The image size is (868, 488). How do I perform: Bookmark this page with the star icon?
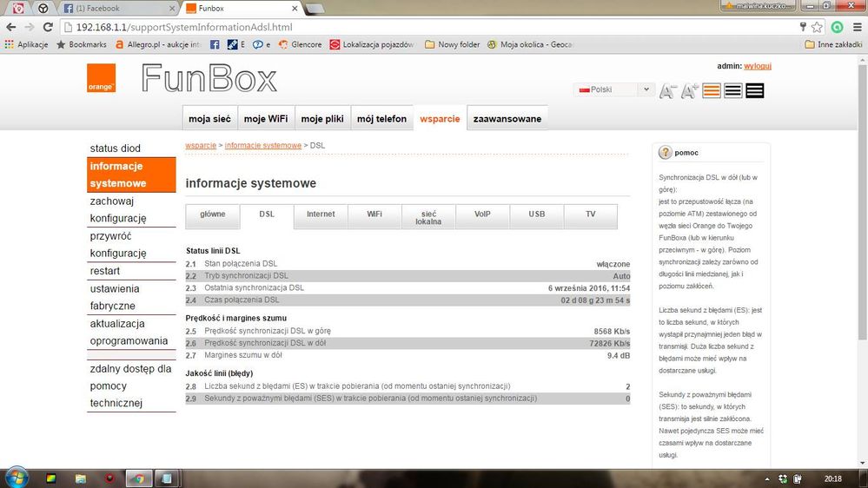tap(817, 27)
